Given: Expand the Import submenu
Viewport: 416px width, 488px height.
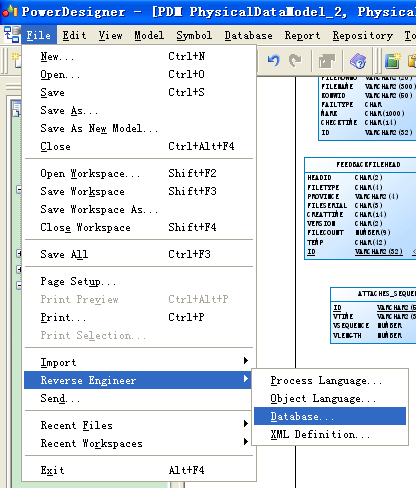Looking at the screenshot, I should coord(138,362).
